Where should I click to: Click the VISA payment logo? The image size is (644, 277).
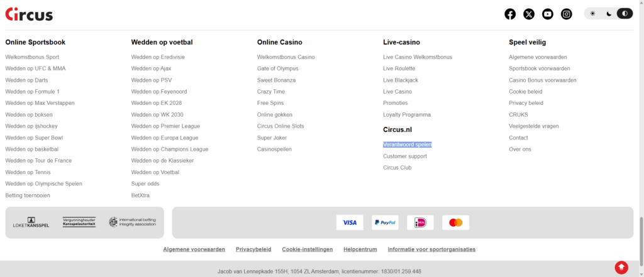[x=350, y=222]
